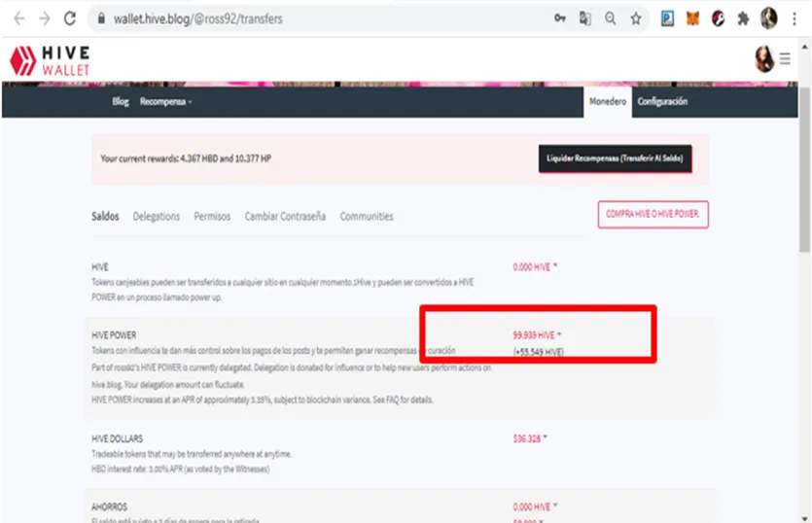Screen dimensions: 812x523
Task: Click the (+55.549 HIVE) delegated amount
Action: pyautogui.click(x=538, y=352)
